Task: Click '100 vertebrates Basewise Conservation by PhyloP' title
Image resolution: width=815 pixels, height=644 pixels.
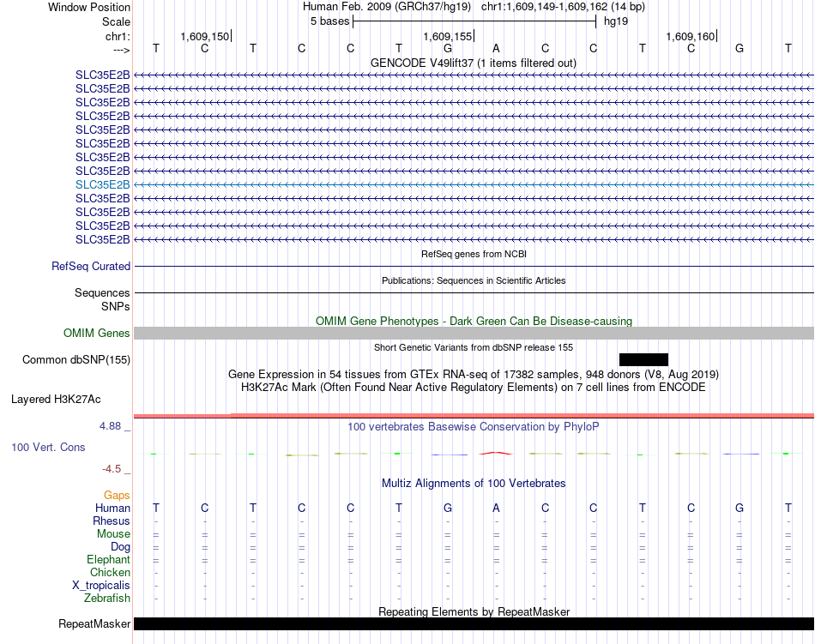Action: (474, 427)
